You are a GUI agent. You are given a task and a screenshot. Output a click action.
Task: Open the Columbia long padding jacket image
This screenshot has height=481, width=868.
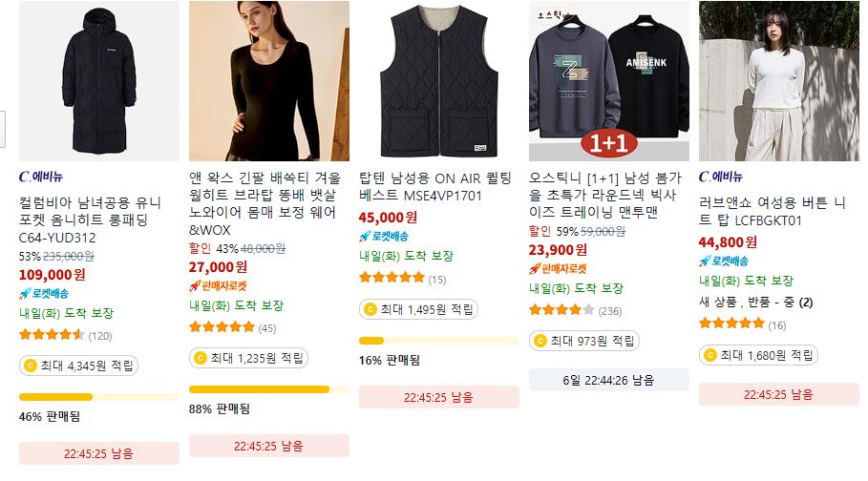click(99, 81)
